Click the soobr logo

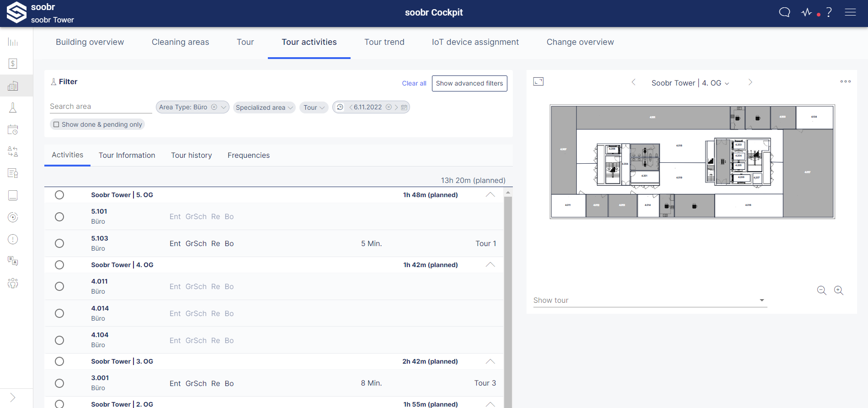tap(16, 12)
